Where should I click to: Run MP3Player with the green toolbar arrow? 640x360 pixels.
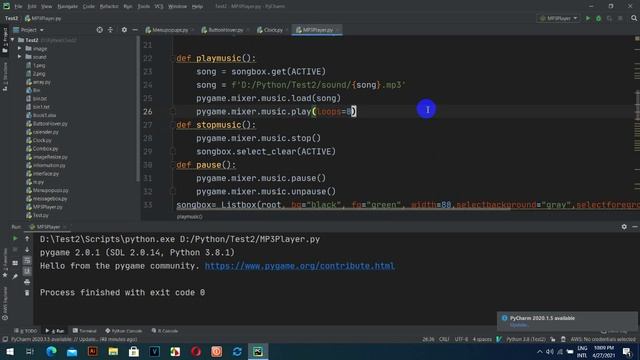pos(588,18)
